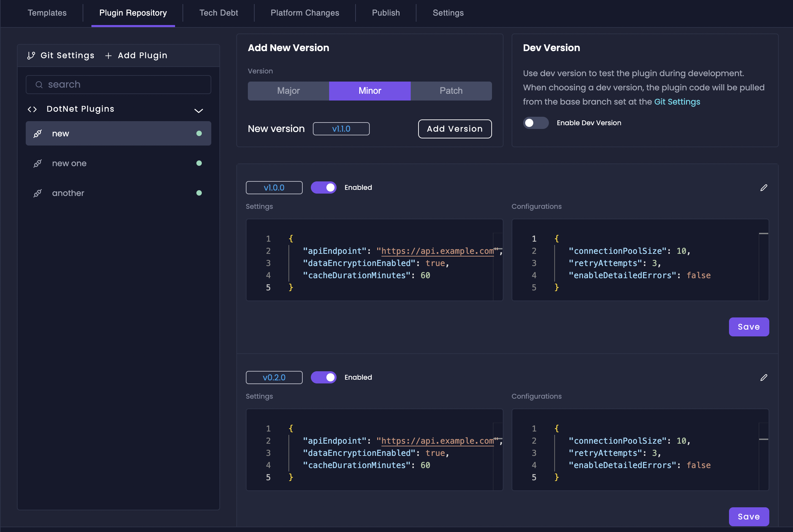Collapse the DotNet Plugins chevron
This screenshot has height=532, width=793.
(199, 111)
